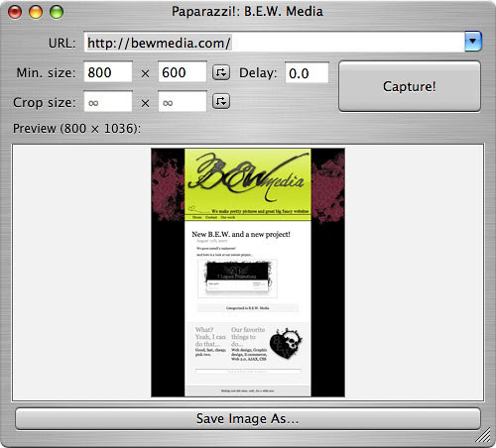Screen dimensions: 496x448
Task: Open the URL history dropdown arrow
Action: (x=473, y=42)
